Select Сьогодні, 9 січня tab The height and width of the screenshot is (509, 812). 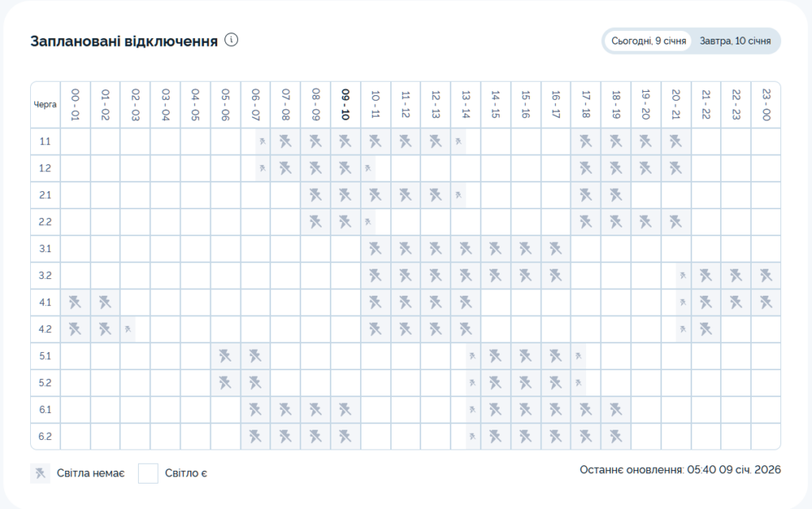click(647, 40)
